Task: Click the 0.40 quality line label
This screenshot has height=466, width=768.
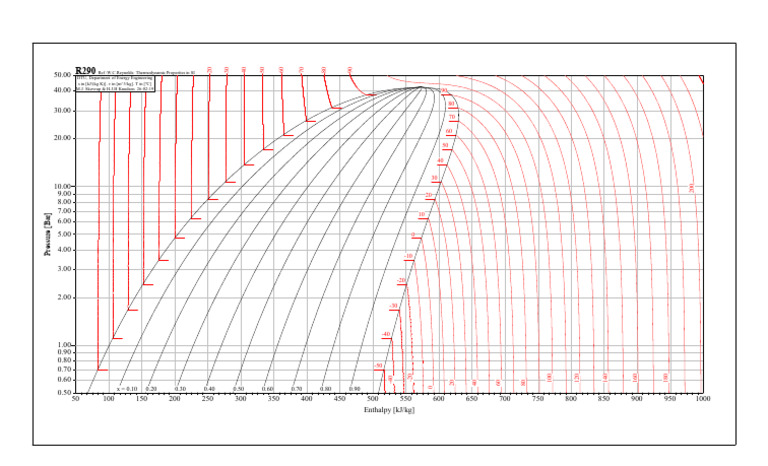Action: 209,389
